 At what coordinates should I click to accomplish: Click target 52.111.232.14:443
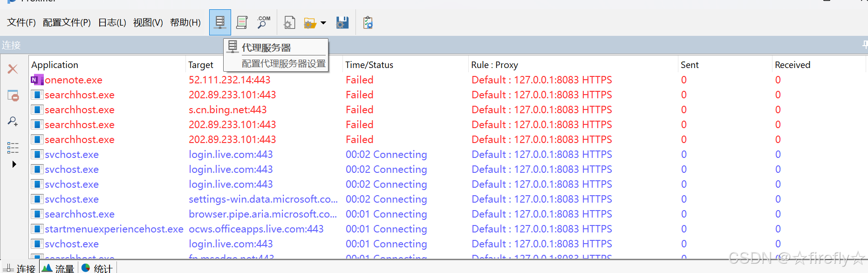(x=229, y=80)
